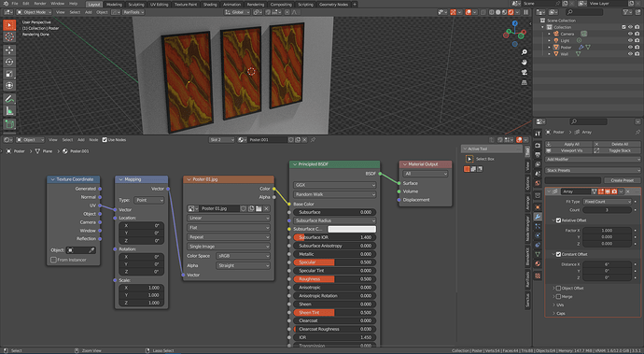Viewport: 644px width, 354px height.
Task: Activate the Select Box tool in viewport
Action: [x=9, y=24]
